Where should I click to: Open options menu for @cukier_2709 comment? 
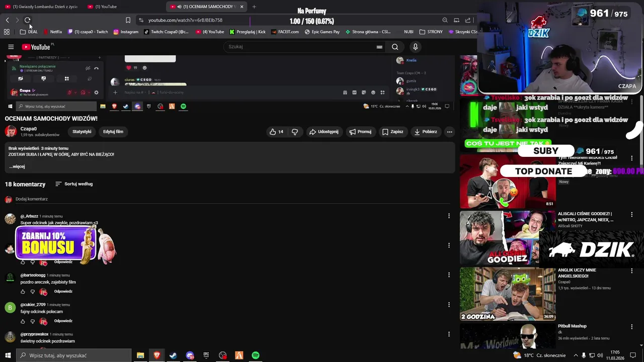pos(449,304)
